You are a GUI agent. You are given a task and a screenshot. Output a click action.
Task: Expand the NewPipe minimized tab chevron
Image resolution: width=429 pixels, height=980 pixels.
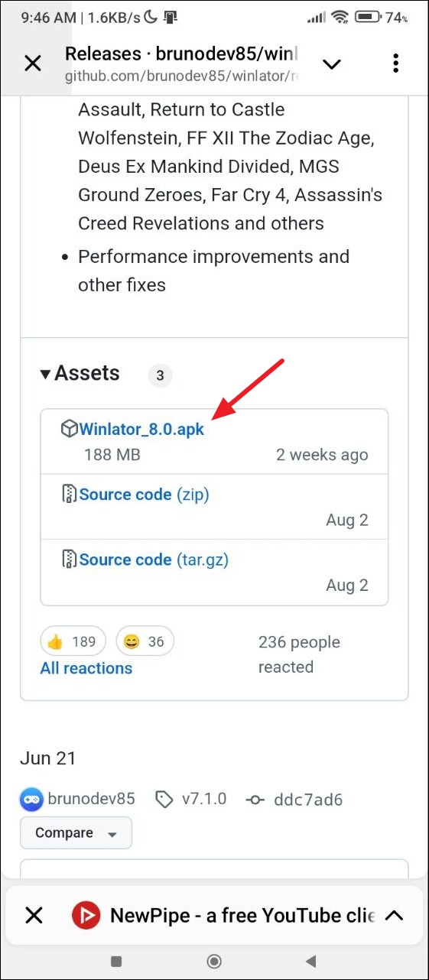(394, 915)
